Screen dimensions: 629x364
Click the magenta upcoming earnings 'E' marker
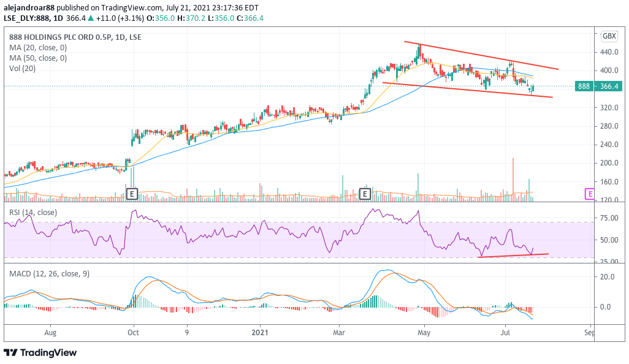tap(589, 194)
